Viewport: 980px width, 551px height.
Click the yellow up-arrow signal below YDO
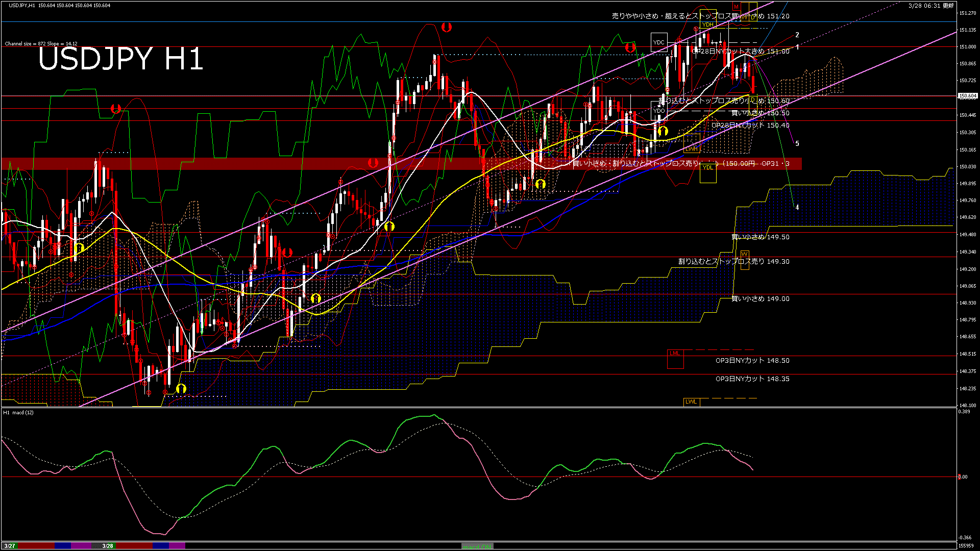(663, 132)
